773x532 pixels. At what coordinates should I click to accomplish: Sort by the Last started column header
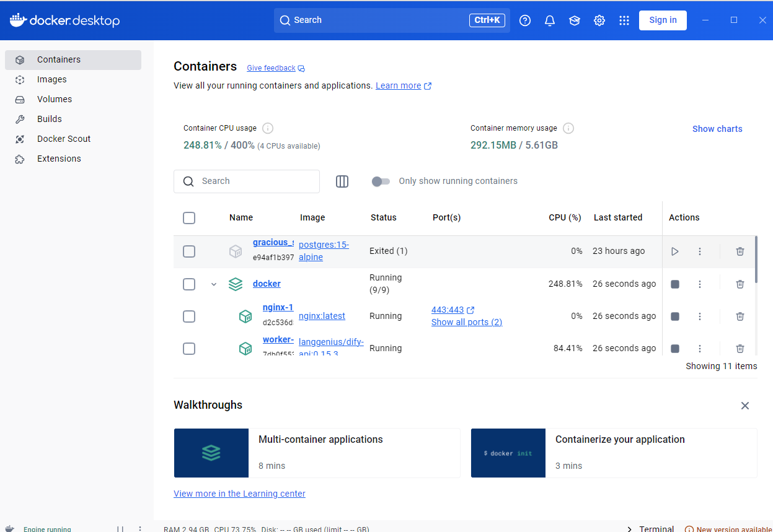[x=618, y=217]
